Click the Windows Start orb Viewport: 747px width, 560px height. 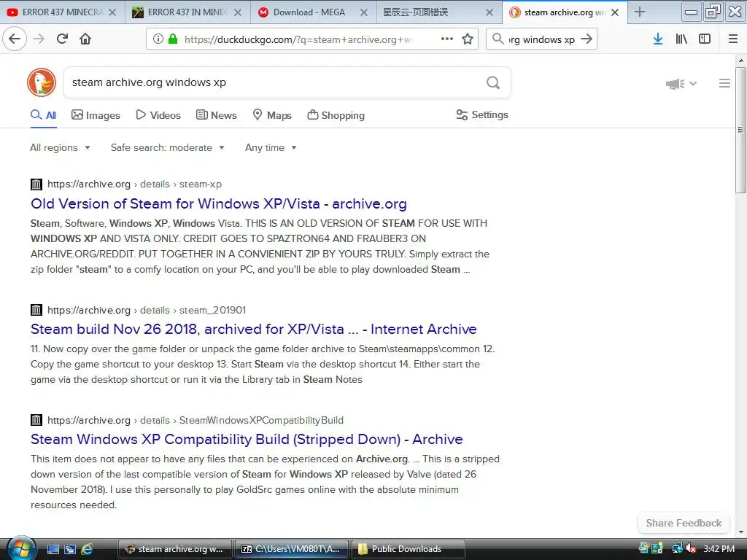[21, 548]
